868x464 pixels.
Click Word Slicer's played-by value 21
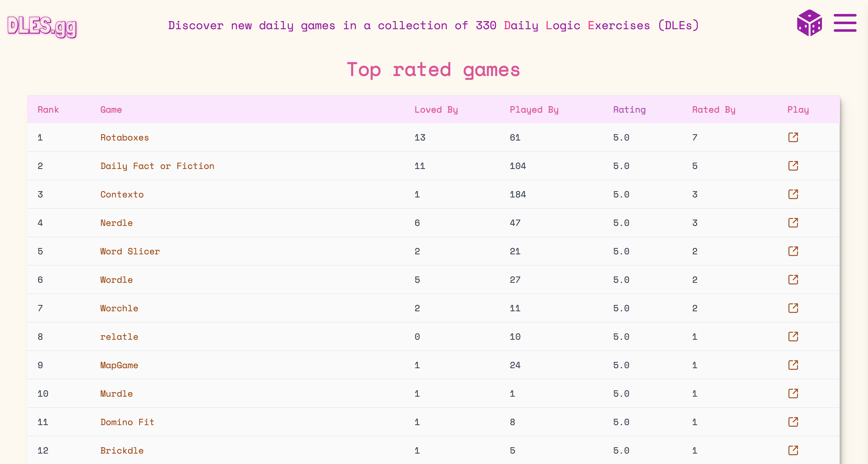[x=515, y=251]
